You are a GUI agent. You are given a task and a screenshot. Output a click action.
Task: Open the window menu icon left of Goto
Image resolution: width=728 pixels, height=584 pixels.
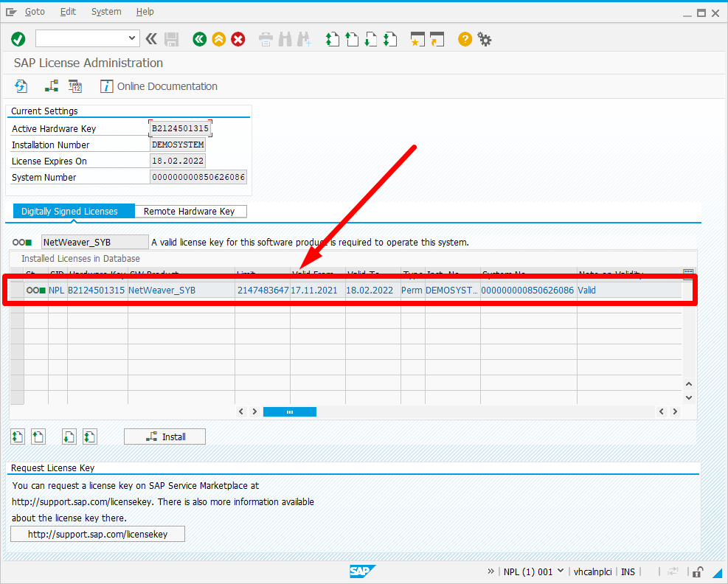pos(11,12)
